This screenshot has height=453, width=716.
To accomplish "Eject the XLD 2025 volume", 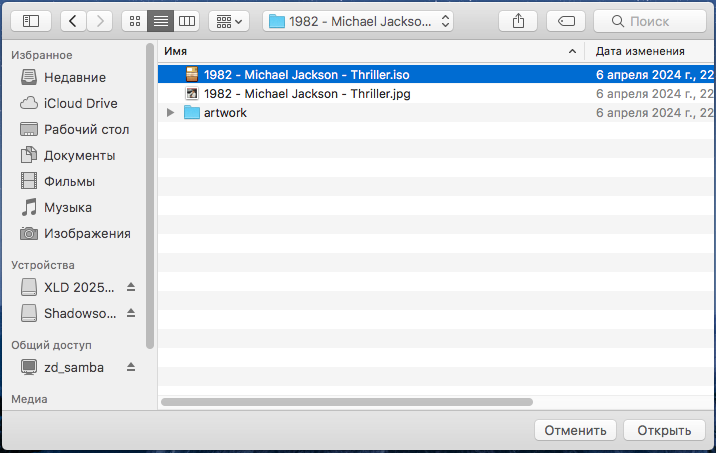I will point(131,287).
